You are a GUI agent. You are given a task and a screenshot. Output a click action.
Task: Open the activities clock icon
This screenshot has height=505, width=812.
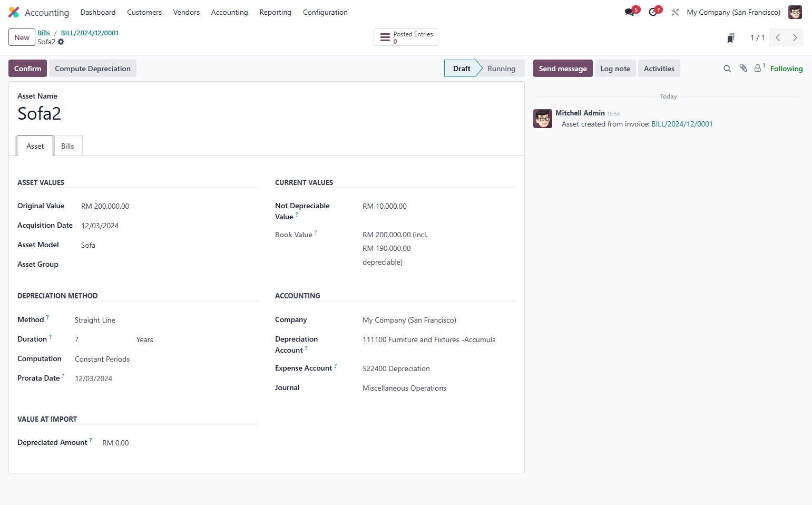[653, 12]
